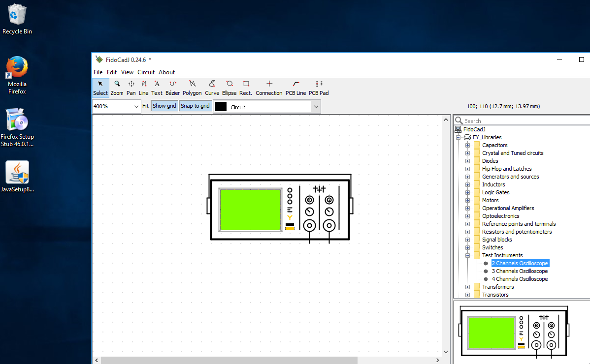Pick the Bézier curve tool
Screen dimensions: 590x364
tap(172, 88)
